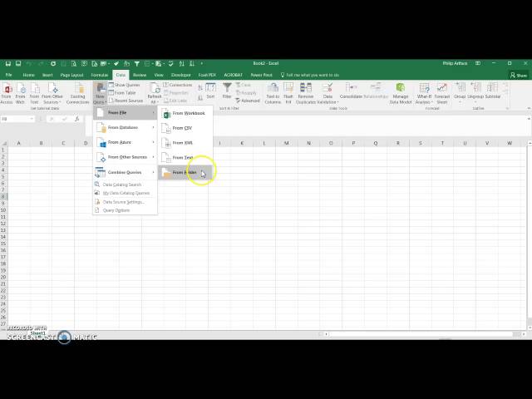Expand From Database submenu
The width and height of the screenshot is (532, 399).
tap(125, 127)
